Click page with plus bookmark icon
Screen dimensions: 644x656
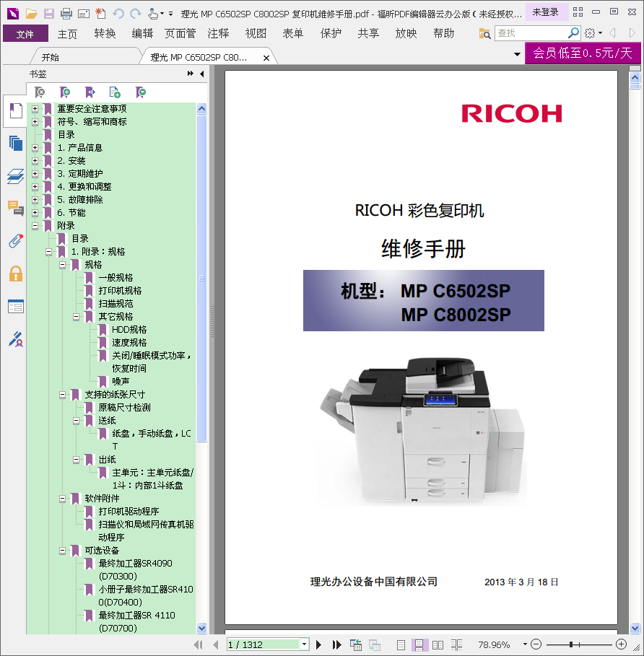point(115,92)
